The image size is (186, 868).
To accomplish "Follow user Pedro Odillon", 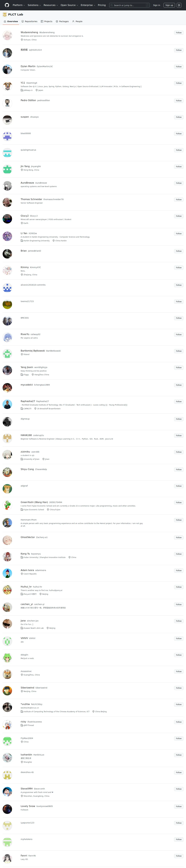I will click(x=179, y=100).
